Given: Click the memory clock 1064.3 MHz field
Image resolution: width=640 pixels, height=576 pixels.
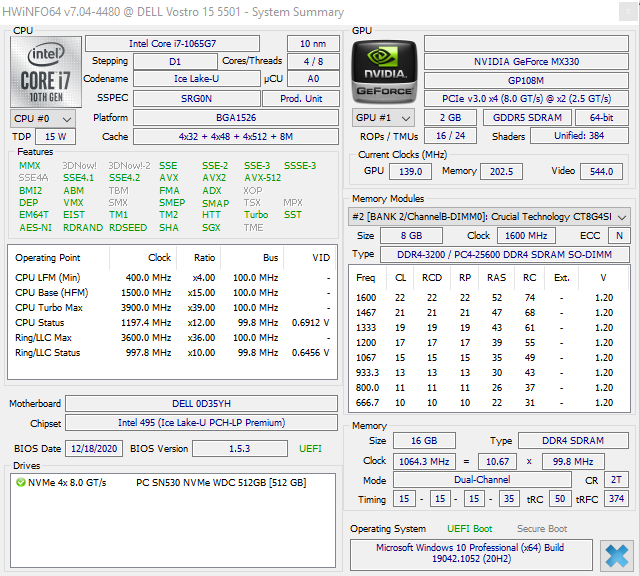Looking at the screenshot, I should tap(424, 462).
